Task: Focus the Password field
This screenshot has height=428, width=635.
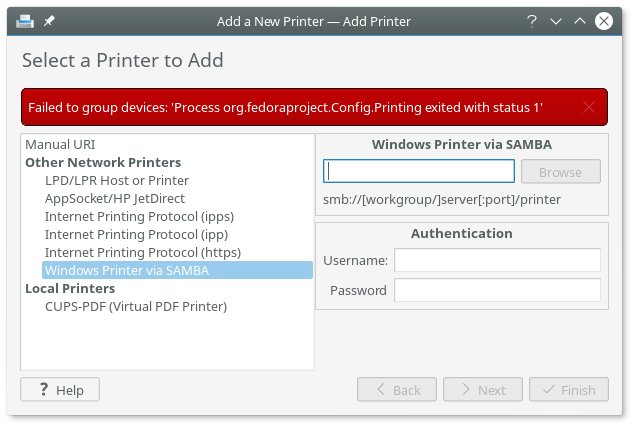Action: (497, 290)
